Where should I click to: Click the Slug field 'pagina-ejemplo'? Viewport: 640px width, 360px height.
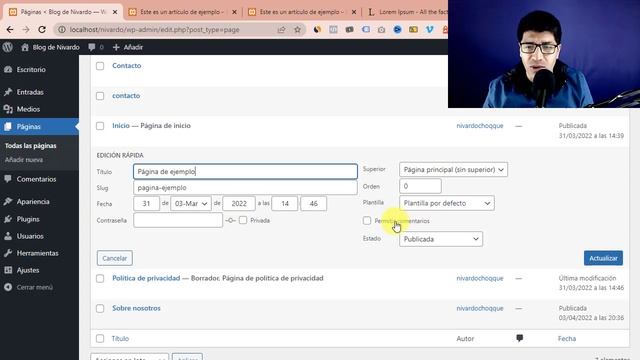(245, 188)
